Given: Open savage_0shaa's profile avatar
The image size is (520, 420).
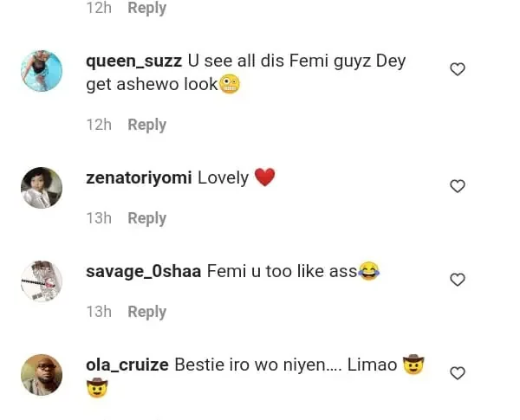Looking at the screenshot, I should pyautogui.click(x=42, y=281).
